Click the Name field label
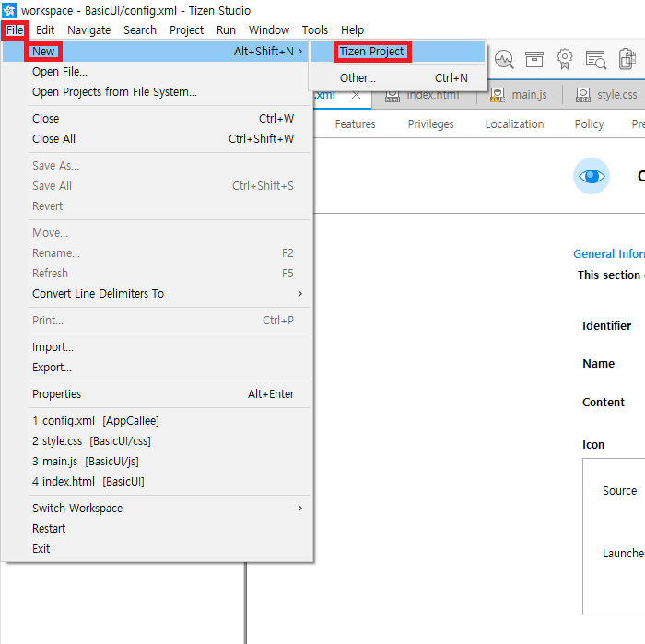The width and height of the screenshot is (645, 644). pyautogui.click(x=599, y=364)
